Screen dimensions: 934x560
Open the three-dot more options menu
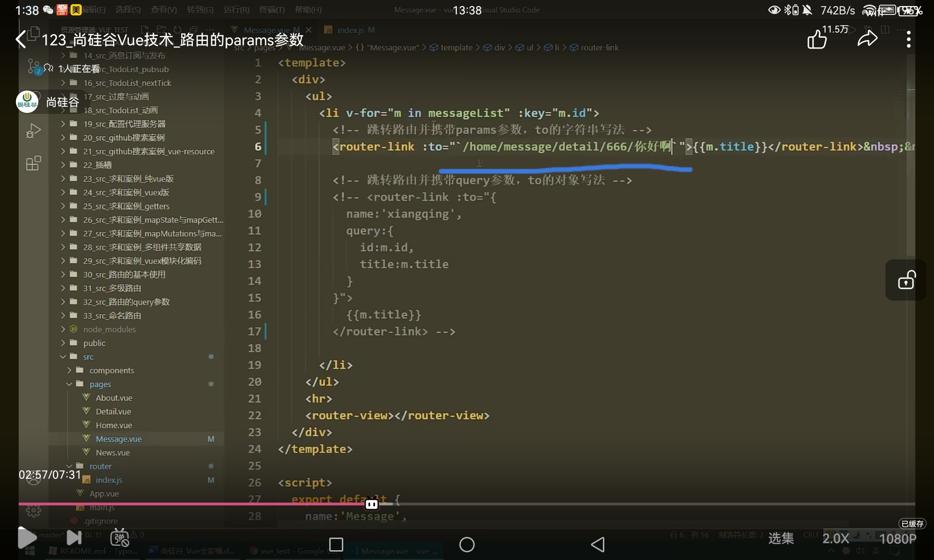click(x=908, y=39)
